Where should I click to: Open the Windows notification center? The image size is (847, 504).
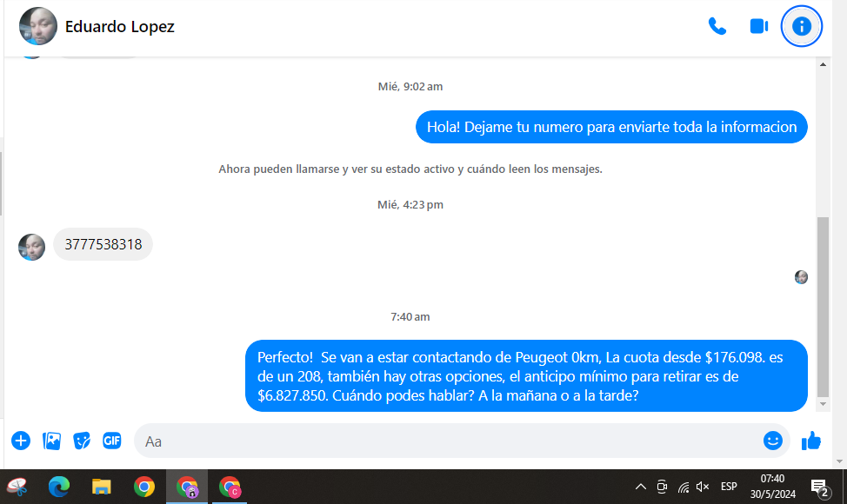tap(819, 487)
